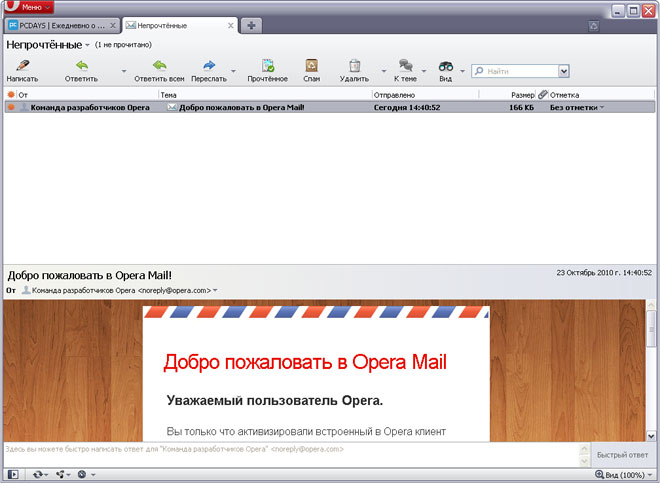Click the message body scrollbar up arrow
The height and width of the screenshot is (483, 660).
tap(651, 304)
